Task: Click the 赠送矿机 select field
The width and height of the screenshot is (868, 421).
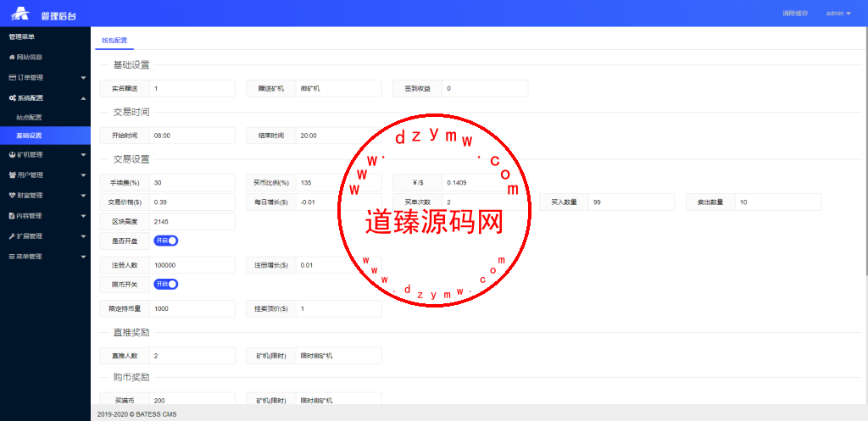Action: tap(338, 88)
